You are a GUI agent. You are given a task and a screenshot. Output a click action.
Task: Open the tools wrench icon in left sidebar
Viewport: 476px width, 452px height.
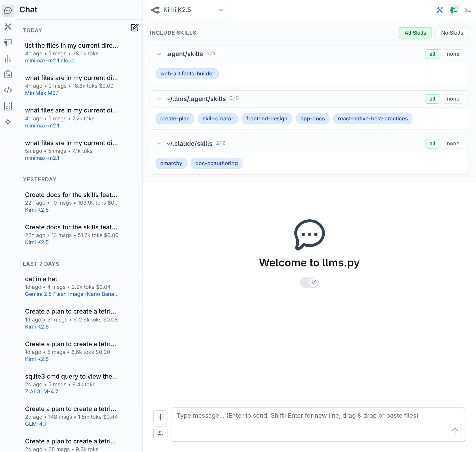pos(8,26)
